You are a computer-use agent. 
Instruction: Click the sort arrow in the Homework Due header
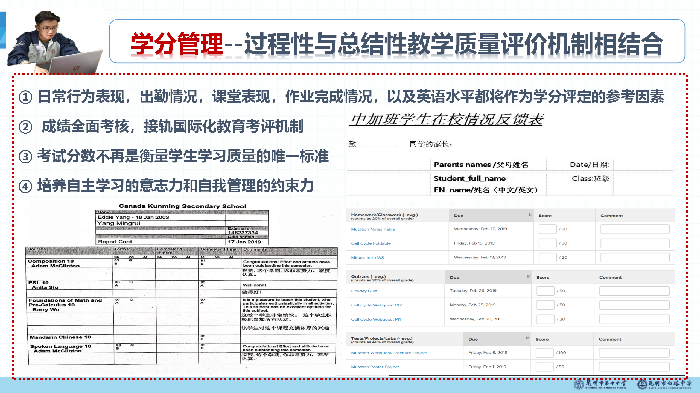click(x=529, y=215)
